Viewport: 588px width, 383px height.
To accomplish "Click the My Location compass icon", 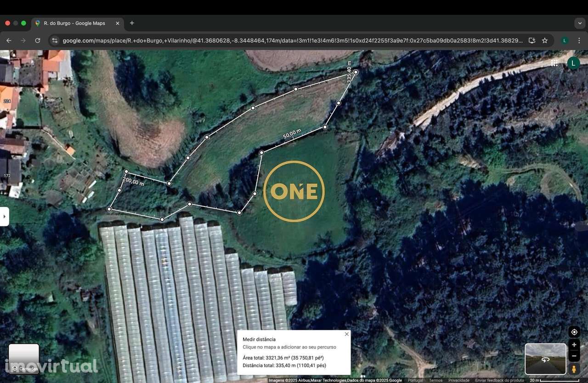I will click(574, 332).
